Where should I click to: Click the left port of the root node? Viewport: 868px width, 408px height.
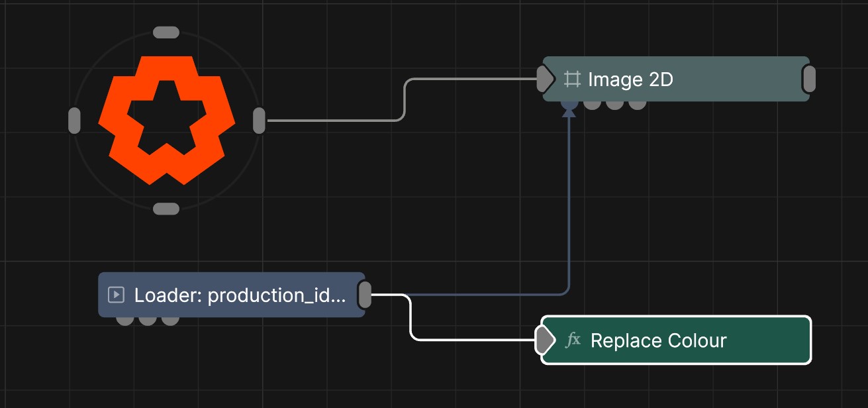[x=74, y=121]
